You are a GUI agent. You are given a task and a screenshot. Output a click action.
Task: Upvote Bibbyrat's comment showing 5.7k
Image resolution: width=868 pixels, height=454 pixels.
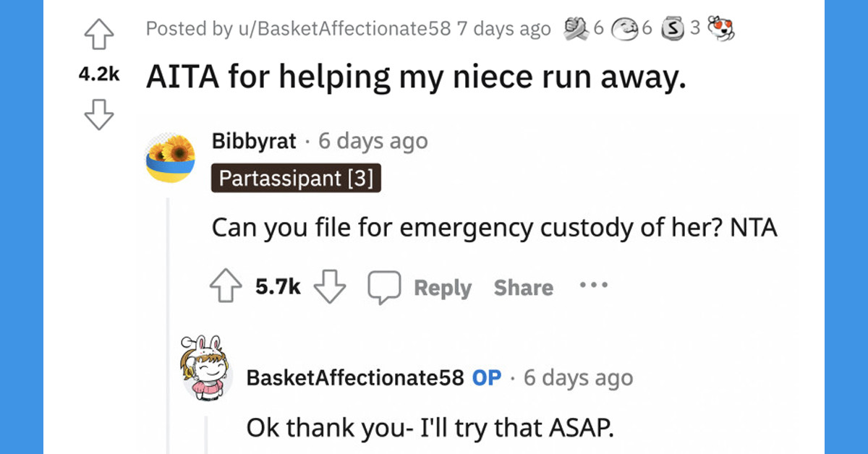(226, 286)
